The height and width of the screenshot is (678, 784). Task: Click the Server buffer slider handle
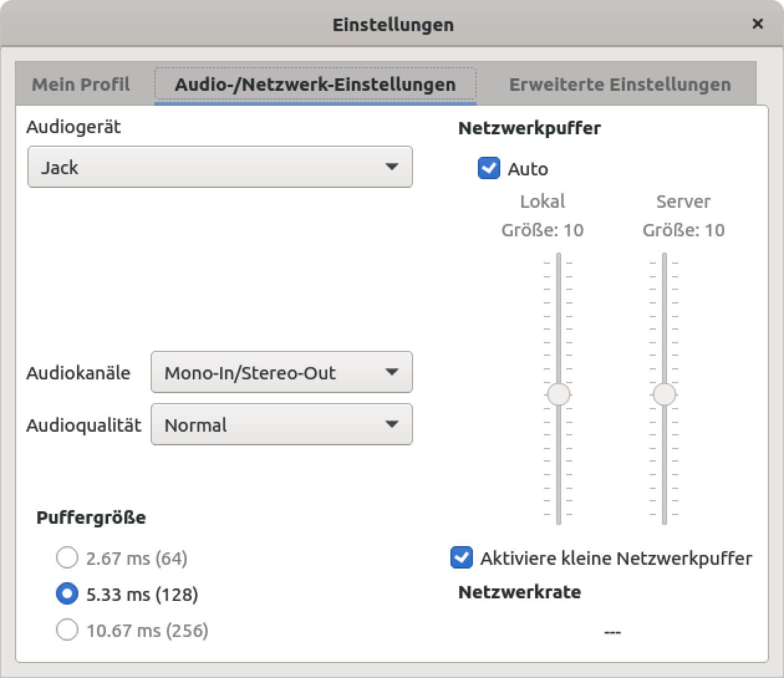665,394
